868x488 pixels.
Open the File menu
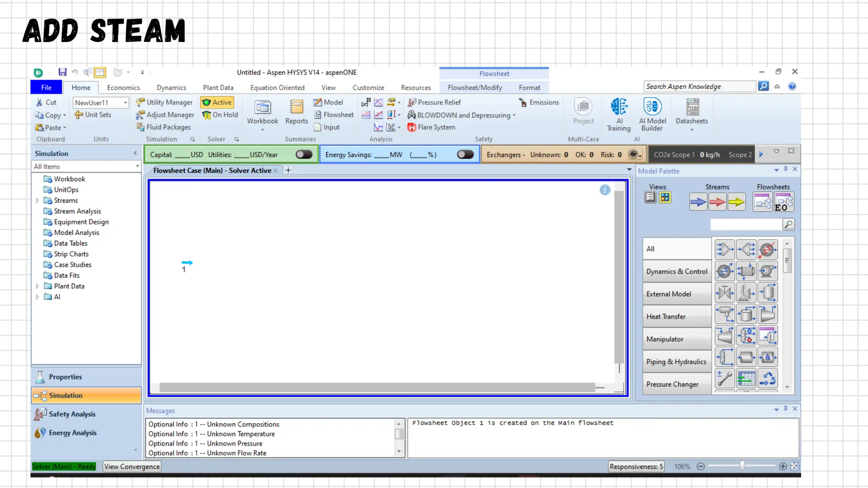[46, 88]
